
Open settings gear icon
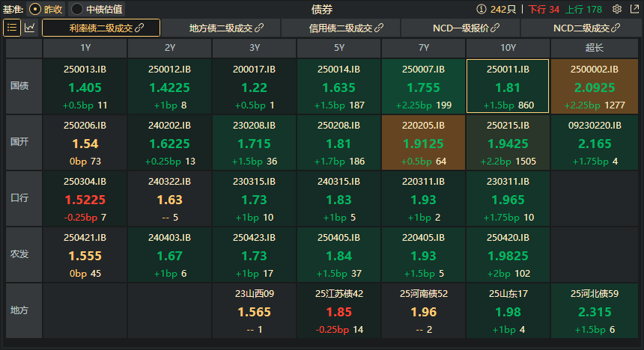pos(616,9)
